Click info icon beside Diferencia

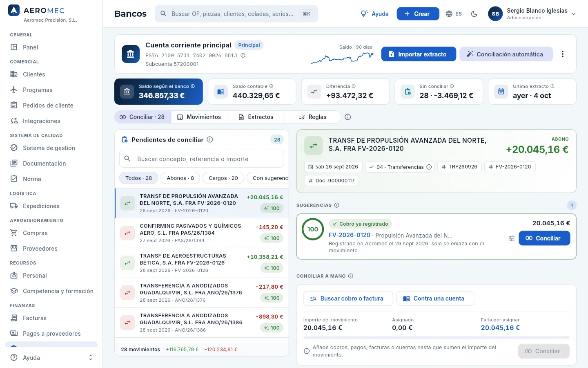(354, 86)
